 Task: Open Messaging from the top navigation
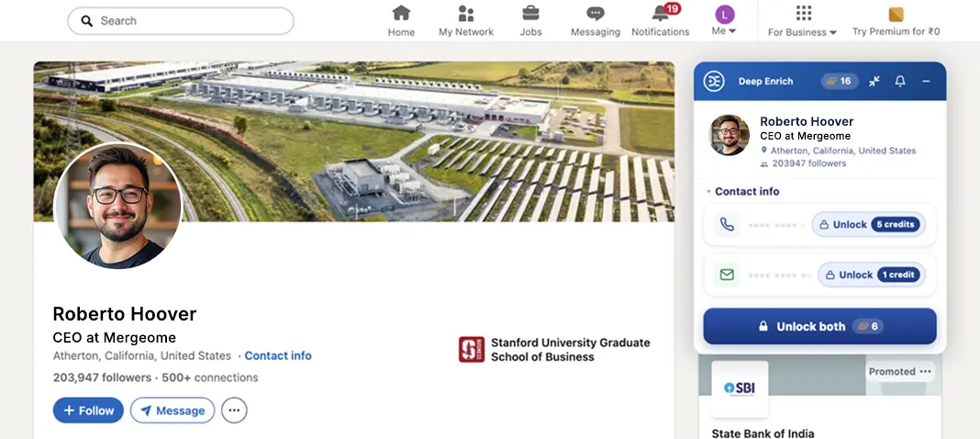click(x=595, y=20)
